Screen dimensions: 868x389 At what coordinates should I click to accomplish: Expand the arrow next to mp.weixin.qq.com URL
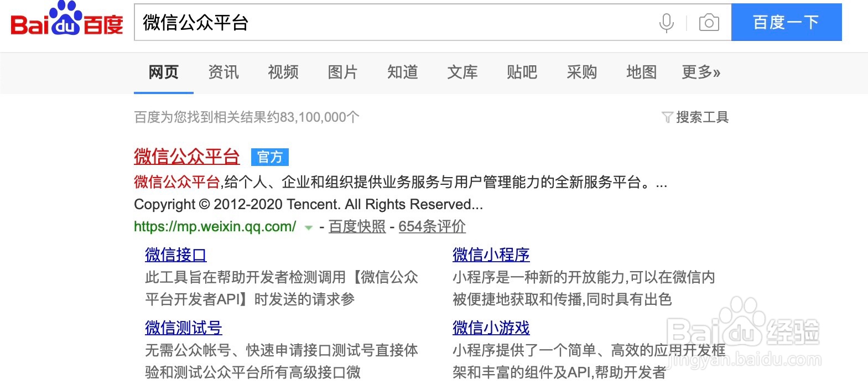point(309,227)
